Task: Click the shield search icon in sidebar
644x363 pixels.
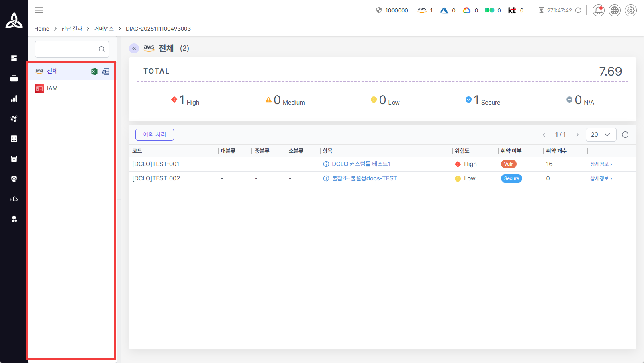Action: 14,179
